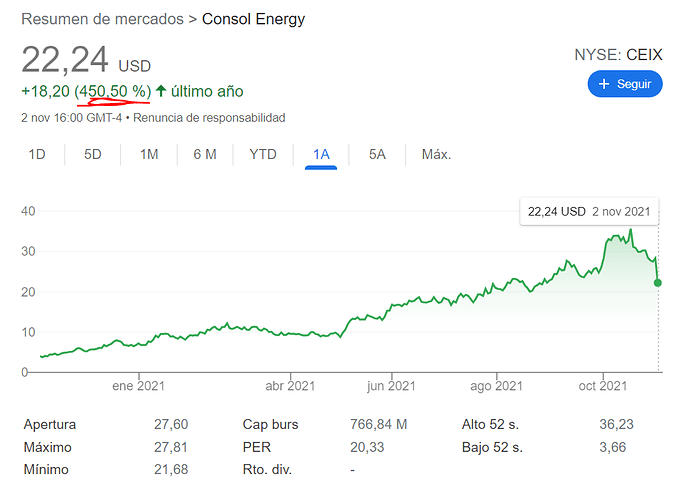Screen dimensions: 690x486
Task: Click the green endpoint dot on chart
Action: (657, 283)
